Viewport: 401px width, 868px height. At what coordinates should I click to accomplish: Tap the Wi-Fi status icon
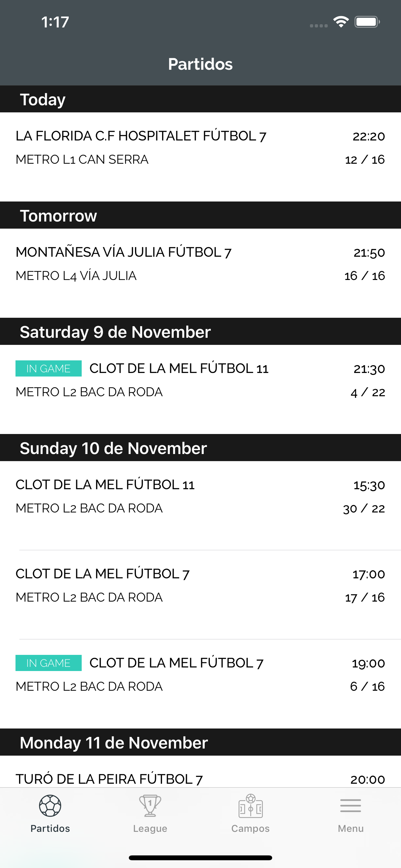click(341, 22)
